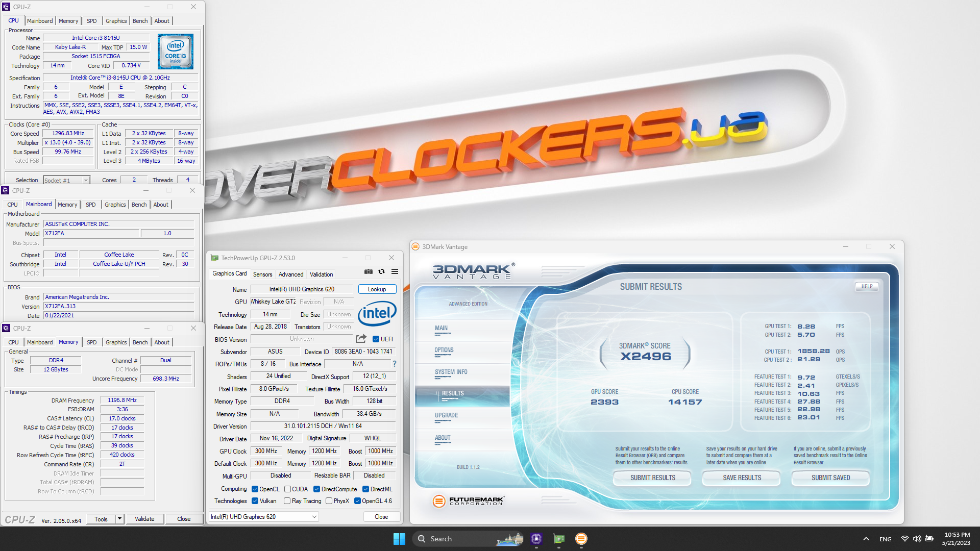
Task: Click SUBMIT RESULTS button
Action: 653,478
